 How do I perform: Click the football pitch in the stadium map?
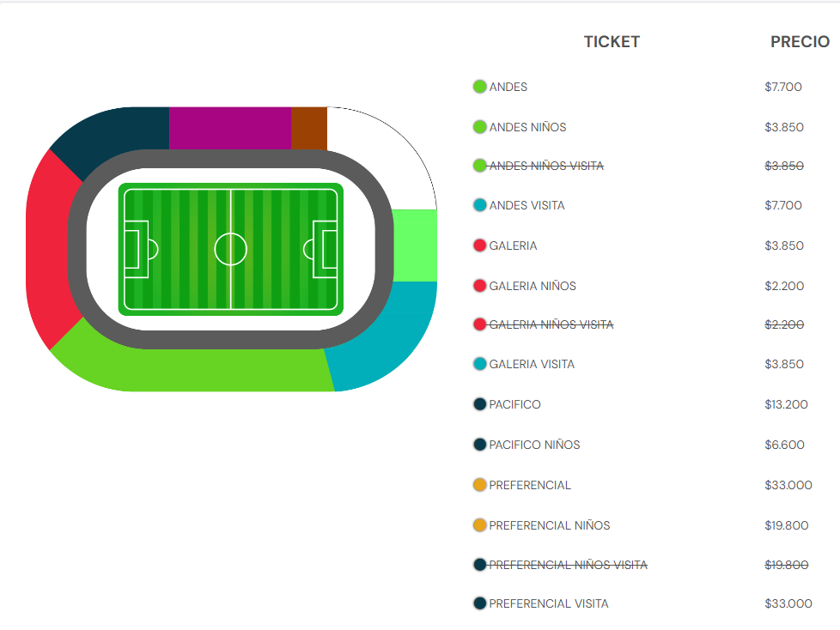(x=231, y=250)
